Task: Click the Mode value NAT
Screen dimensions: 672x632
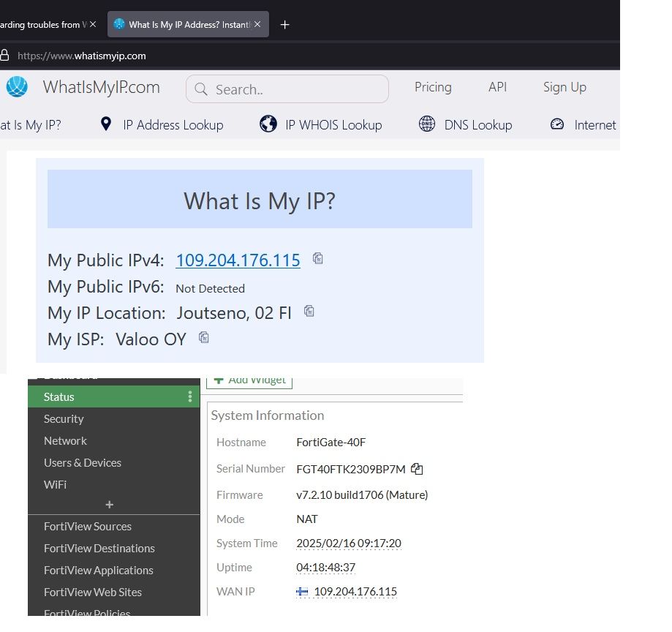Action: (x=307, y=519)
